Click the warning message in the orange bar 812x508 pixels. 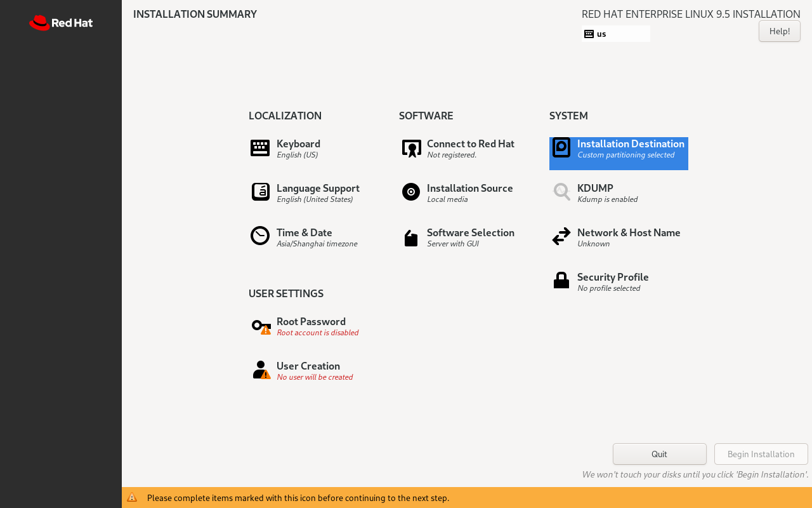tap(298, 498)
